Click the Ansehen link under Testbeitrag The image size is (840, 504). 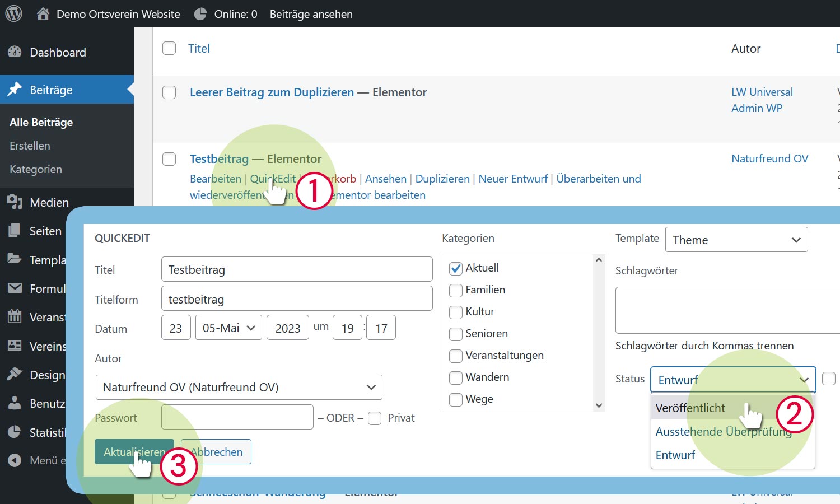[386, 179]
